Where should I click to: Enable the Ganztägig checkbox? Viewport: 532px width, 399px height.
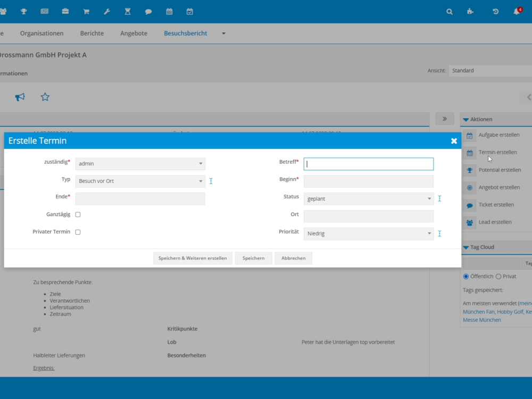78,215
